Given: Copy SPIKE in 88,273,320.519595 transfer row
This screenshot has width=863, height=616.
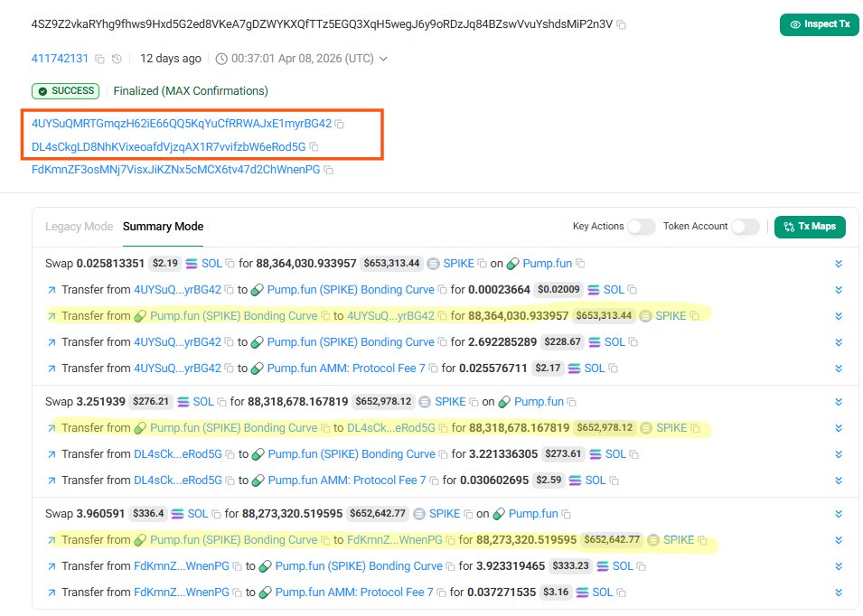Looking at the screenshot, I should click(x=703, y=541).
